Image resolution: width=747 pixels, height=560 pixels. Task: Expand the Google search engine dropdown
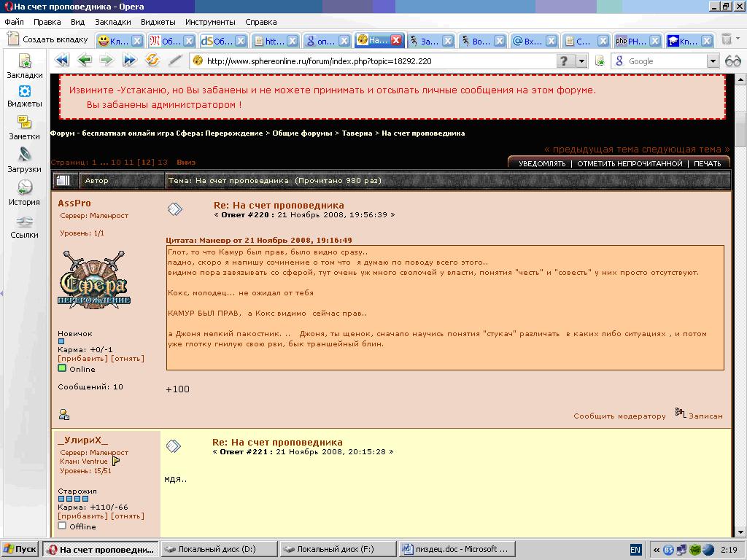[713, 61]
